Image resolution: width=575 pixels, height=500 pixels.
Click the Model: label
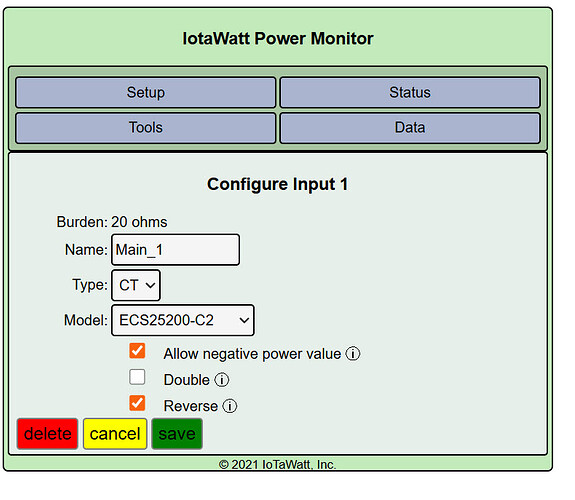click(86, 320)
